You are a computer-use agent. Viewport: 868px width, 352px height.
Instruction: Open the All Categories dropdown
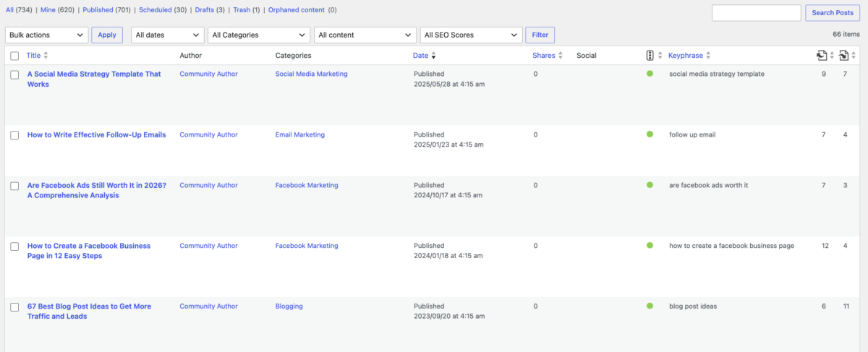coord(259,35)
